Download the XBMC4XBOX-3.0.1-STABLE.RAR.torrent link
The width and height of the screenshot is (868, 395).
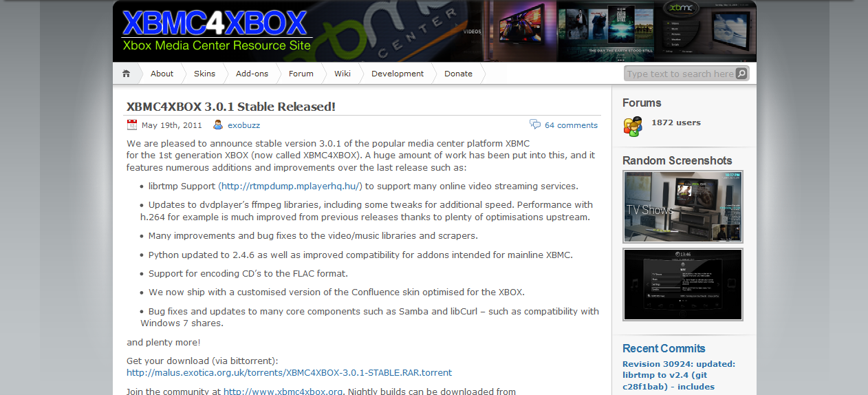point(290,373)
